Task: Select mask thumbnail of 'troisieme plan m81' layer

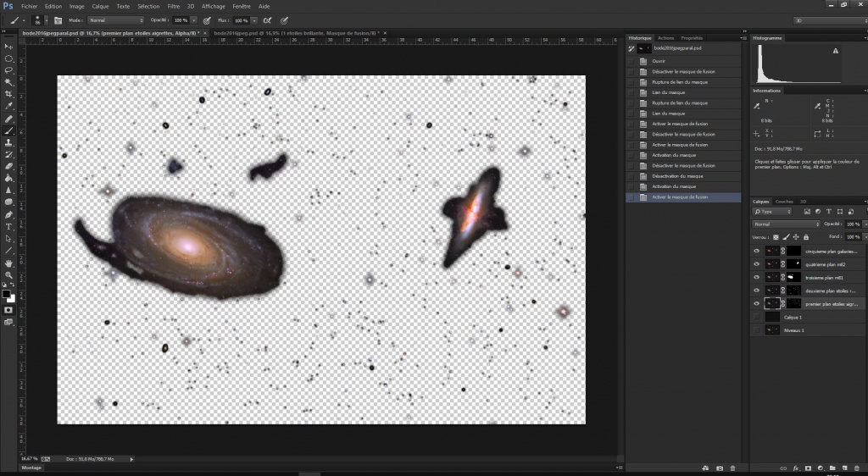Action: click(793, 278)
